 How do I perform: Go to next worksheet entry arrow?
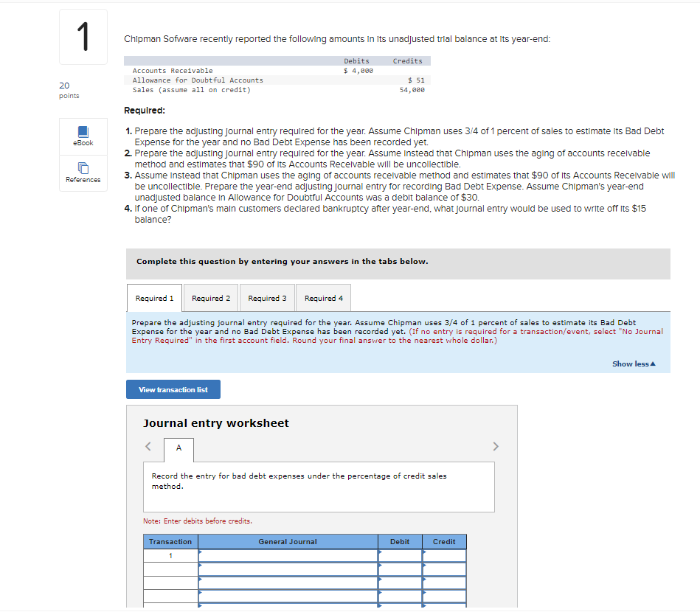[496, 446]
